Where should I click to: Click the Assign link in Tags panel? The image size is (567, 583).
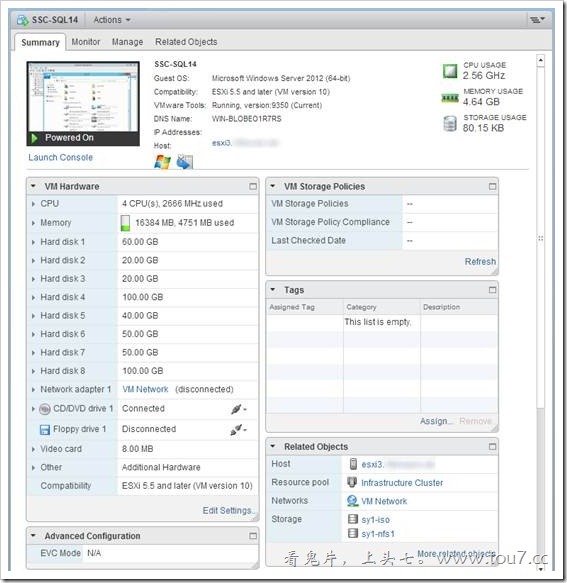pos(436,421)
